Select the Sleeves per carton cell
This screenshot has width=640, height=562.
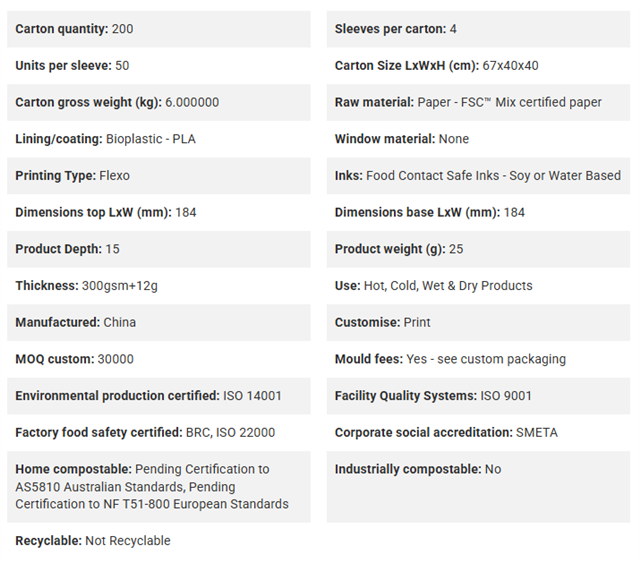(x=478, y=29)
